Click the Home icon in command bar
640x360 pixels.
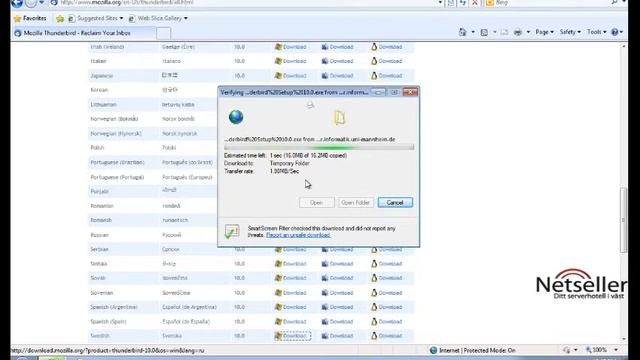(x=462, y=32)
